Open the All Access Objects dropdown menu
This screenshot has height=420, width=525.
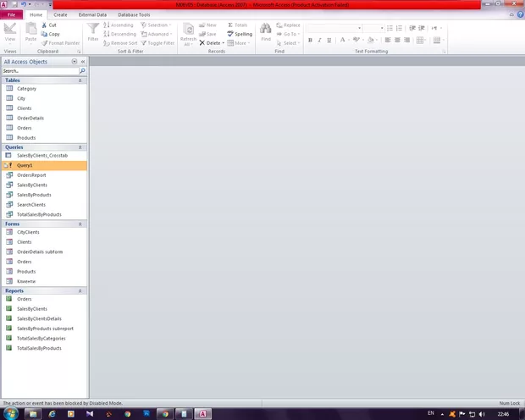click(75, 62)
